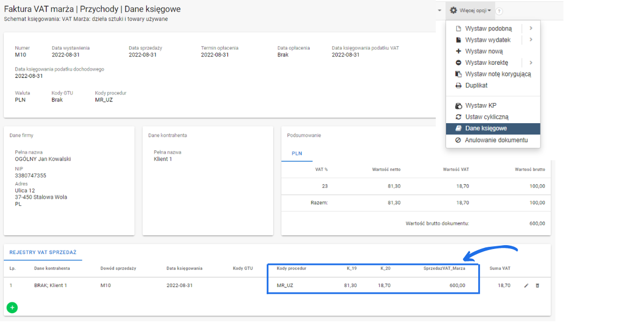Expand the Wystaw wydatek submenu arrow
644x322 pixels.
(531, 40)
